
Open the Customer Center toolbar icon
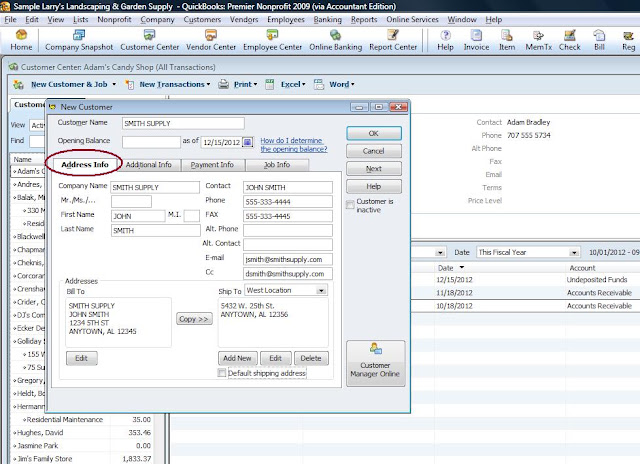(x=149, y=40)
